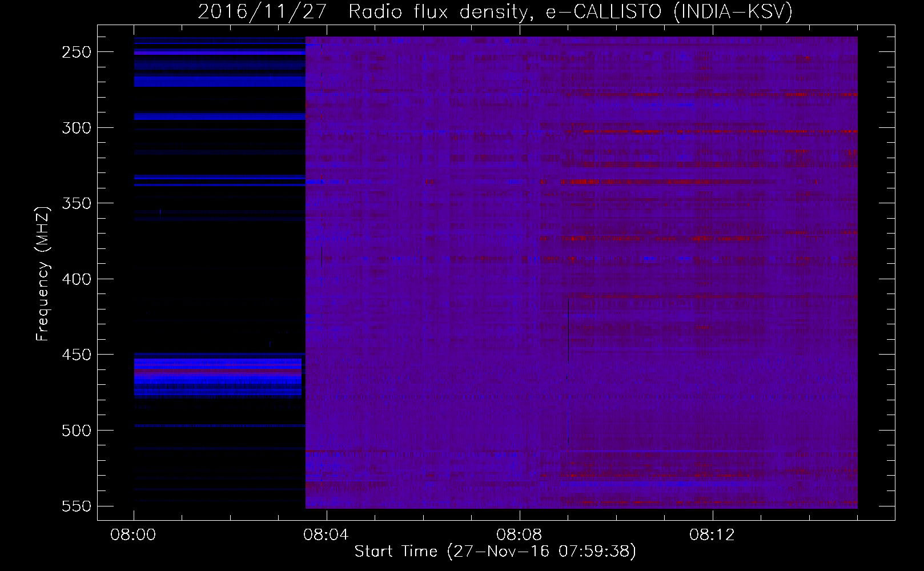Click the 500 frequency tick label
The image size is (924, 571).
coord(77,431)
